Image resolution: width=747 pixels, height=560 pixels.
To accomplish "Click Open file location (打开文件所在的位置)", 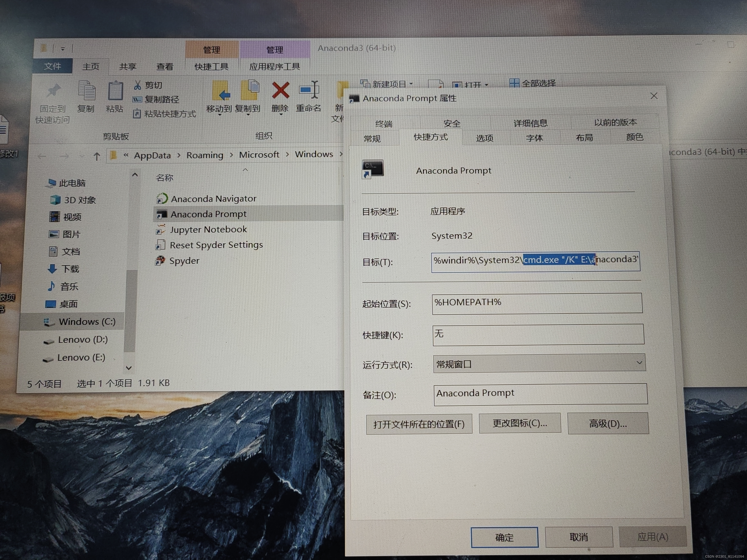I will pos(419,424).
